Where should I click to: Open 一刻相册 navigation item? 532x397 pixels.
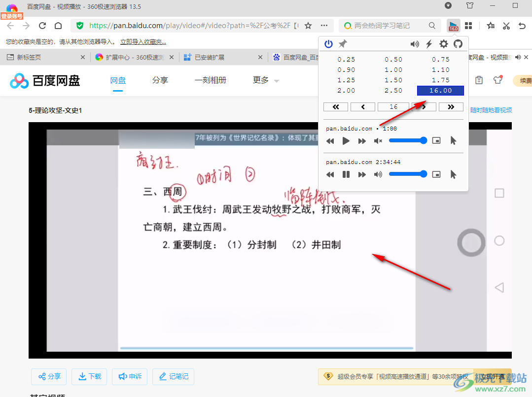[x=211, y=80]
